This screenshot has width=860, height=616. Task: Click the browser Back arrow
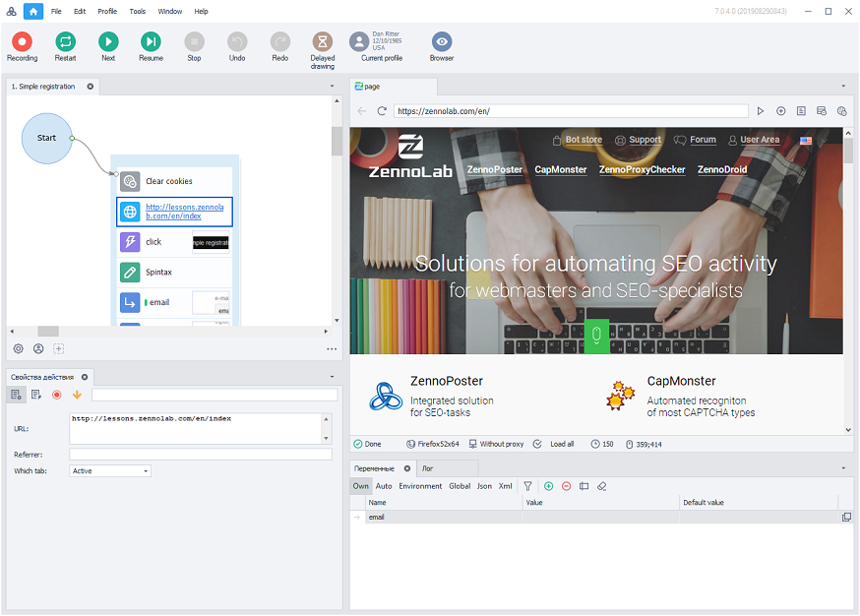point(362,111)
